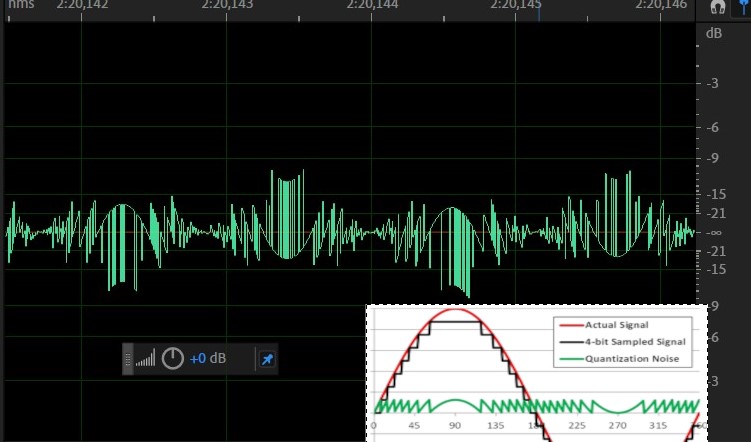Click the upper -6 label on the amplitude scale
Image resolution: width=751 pixels, height=442 pixels.
click(713, 127)
